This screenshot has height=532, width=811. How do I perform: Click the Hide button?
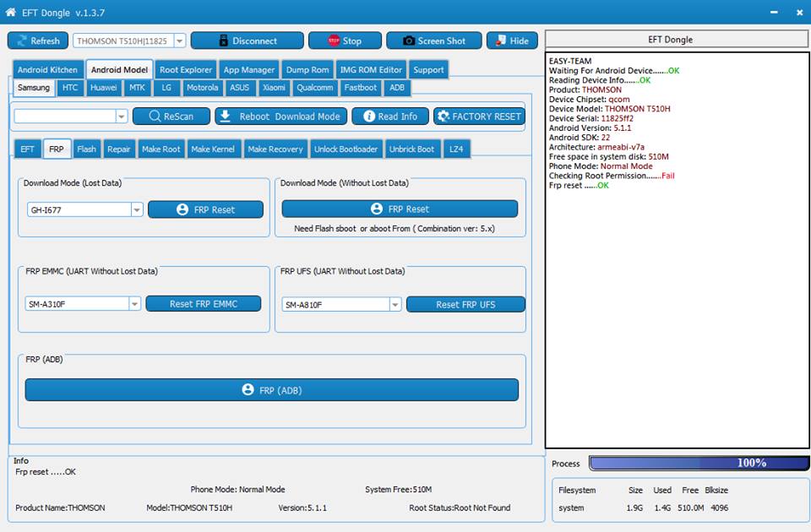pos(512,41)
